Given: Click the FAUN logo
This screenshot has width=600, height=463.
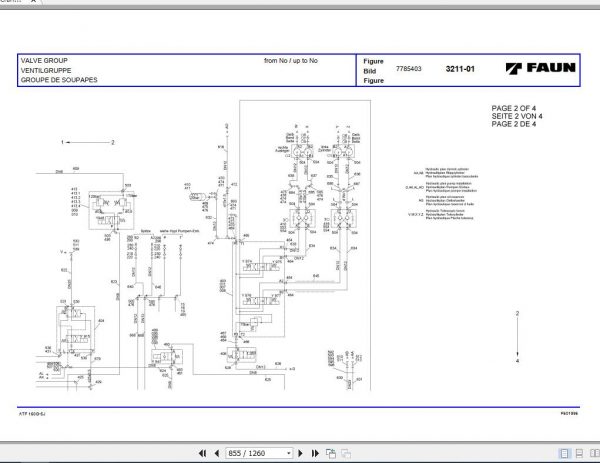Looking at the screenshot, I should (540, 68).
